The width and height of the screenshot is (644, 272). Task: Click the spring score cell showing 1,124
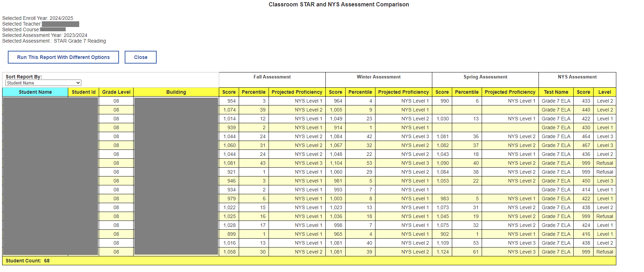coord(442,252)
